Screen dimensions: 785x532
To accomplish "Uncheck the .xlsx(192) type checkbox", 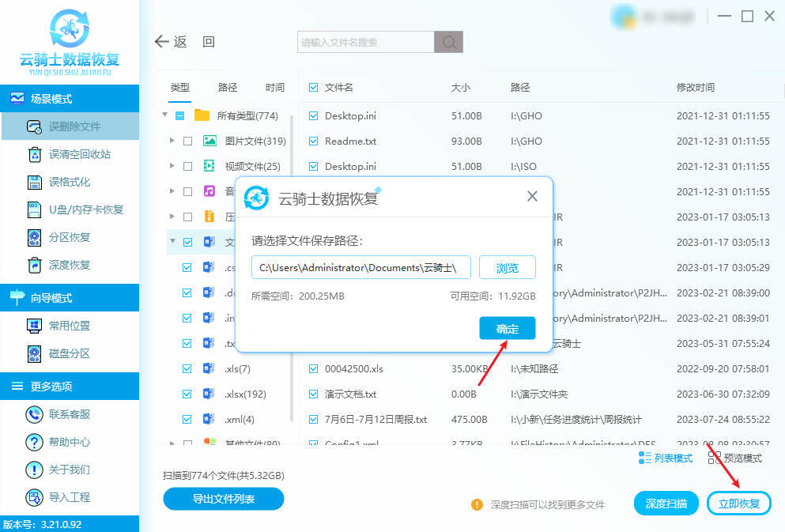I will pyautogui.click(x=187, y=394).
